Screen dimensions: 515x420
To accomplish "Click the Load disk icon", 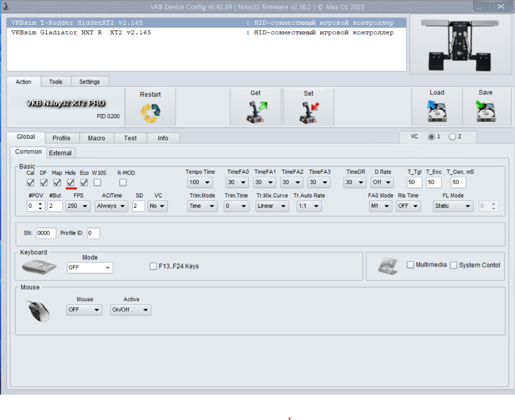I will click(437, 112).
